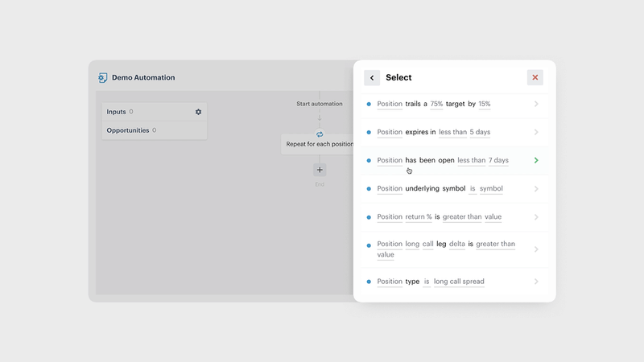644x362 pixels.
Task: Click the Demo Automation bot icon
Action: pos(102,78)
